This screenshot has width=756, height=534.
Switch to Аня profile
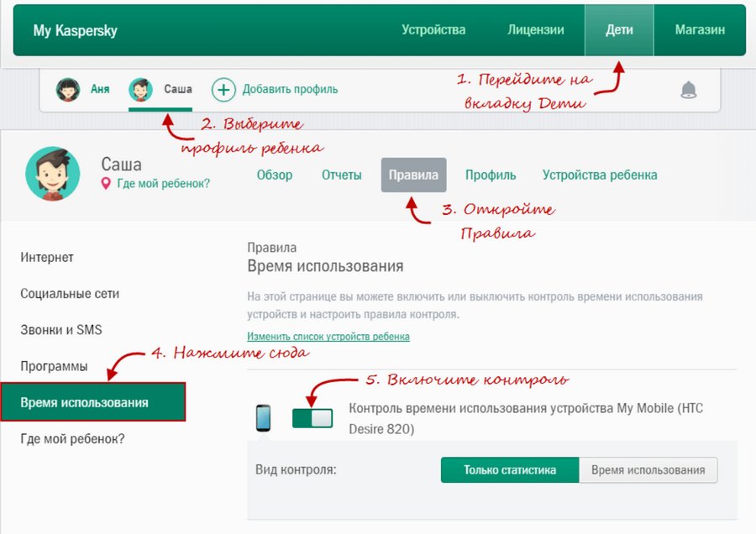100,89
